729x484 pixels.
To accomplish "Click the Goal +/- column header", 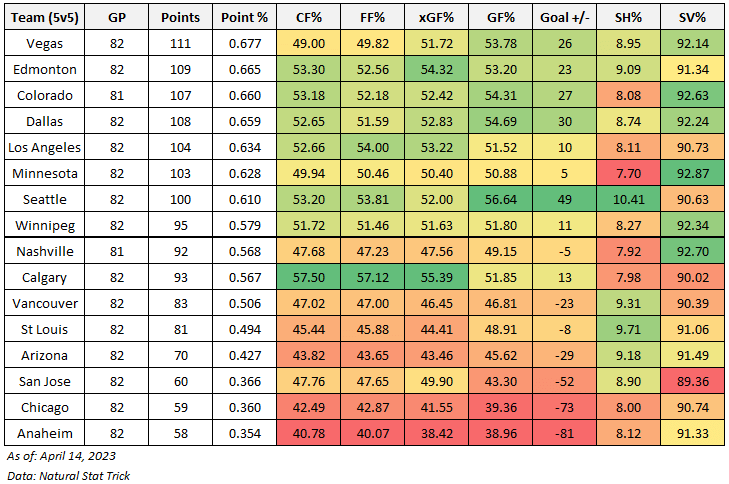I will coord(564,17).
